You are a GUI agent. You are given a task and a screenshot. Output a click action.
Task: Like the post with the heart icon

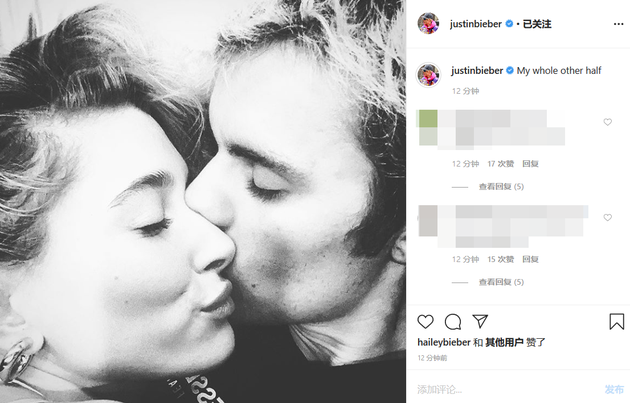425,322
